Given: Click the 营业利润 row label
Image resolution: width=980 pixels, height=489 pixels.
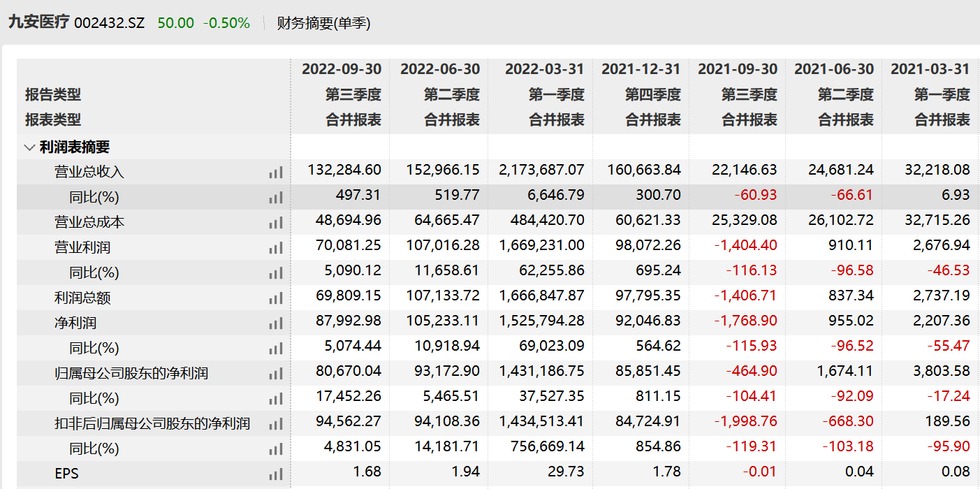Looking at the screenshot, I should (x=82, y=247).
